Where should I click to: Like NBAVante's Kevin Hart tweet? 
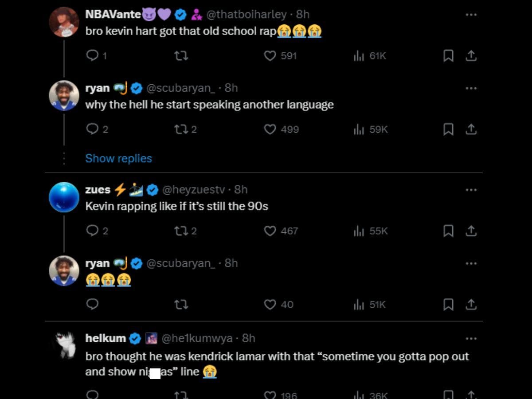click(x=270, y=56)
